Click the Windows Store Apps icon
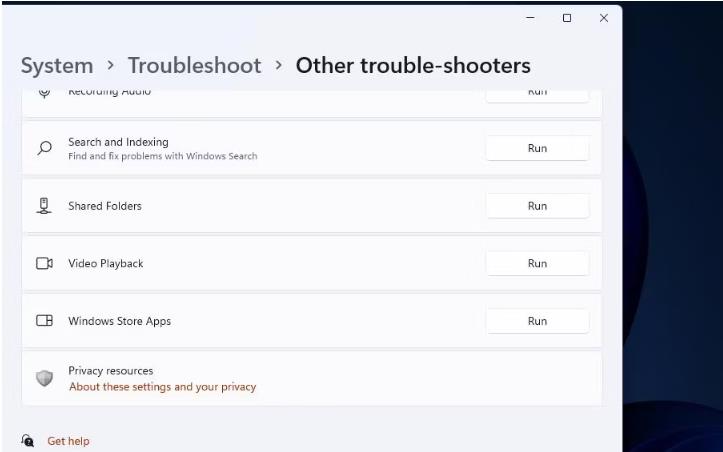 [x=44, y=321]
